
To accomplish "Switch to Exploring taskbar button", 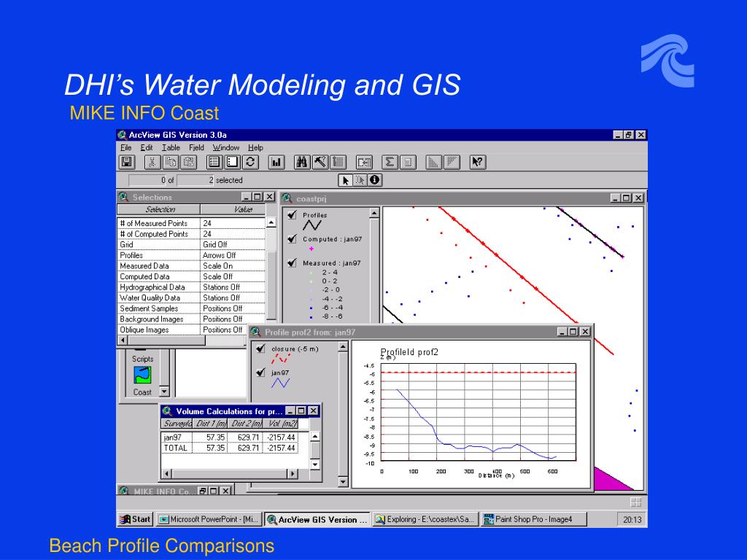I will pyautogui.click(x=425, y=519).
